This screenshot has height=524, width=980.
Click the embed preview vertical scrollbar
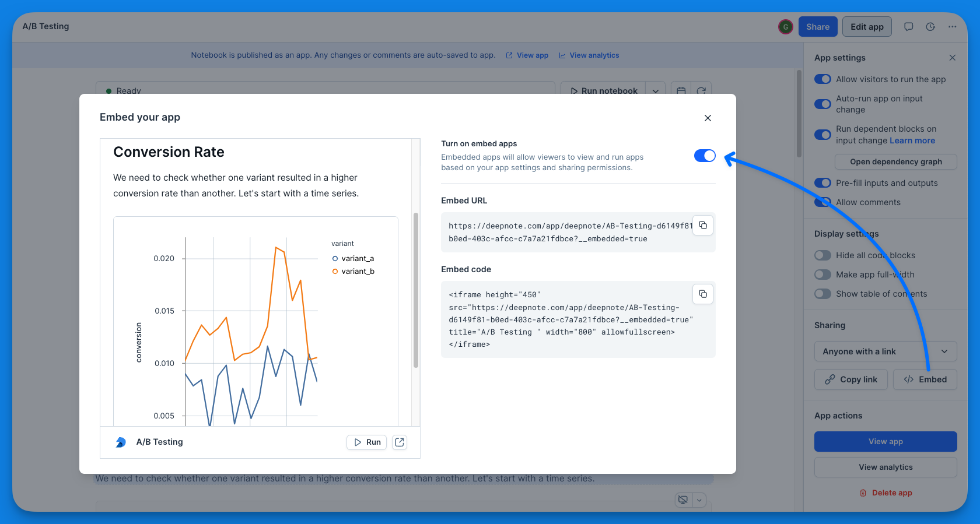(416, 290)
